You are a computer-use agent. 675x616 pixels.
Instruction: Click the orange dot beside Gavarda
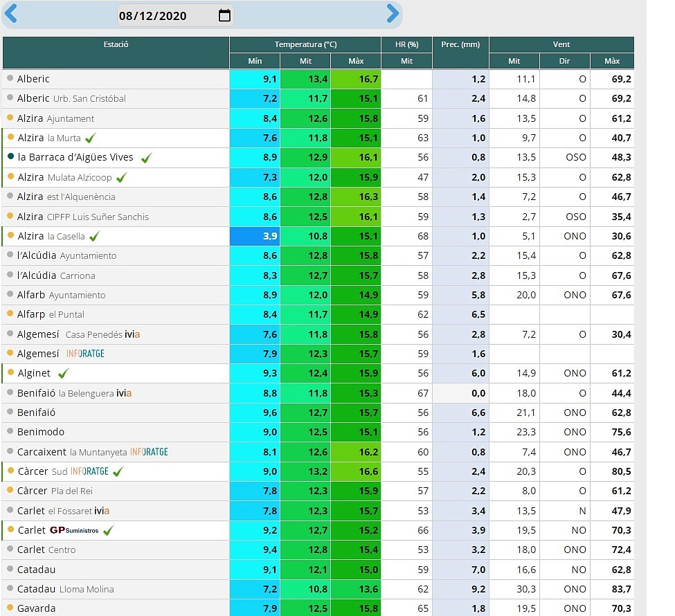[10, 608]
